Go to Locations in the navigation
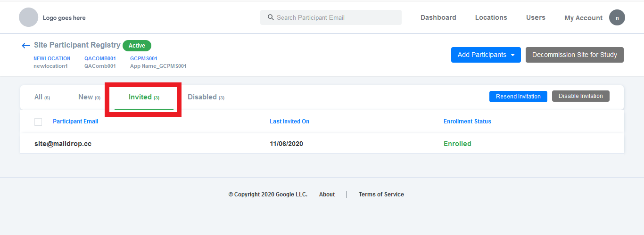This screenshot has height=235, width=644. (x=491, y=17)
